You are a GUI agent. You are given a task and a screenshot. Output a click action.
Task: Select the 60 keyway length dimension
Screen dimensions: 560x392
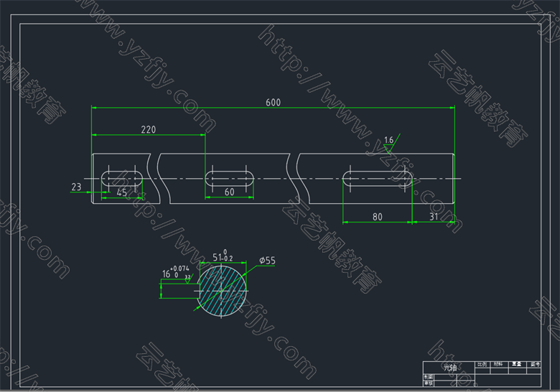(229, 192)
